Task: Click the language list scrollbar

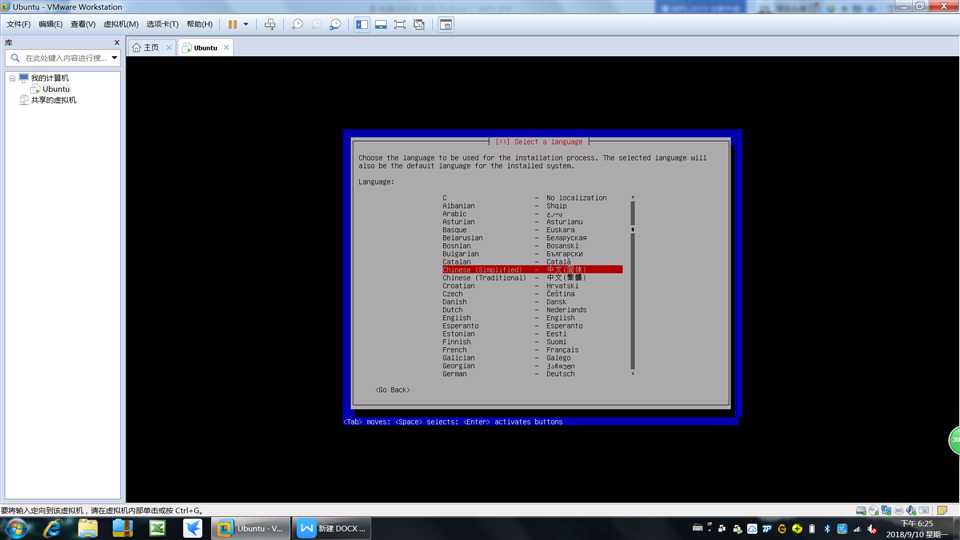Action: [632, 285]
